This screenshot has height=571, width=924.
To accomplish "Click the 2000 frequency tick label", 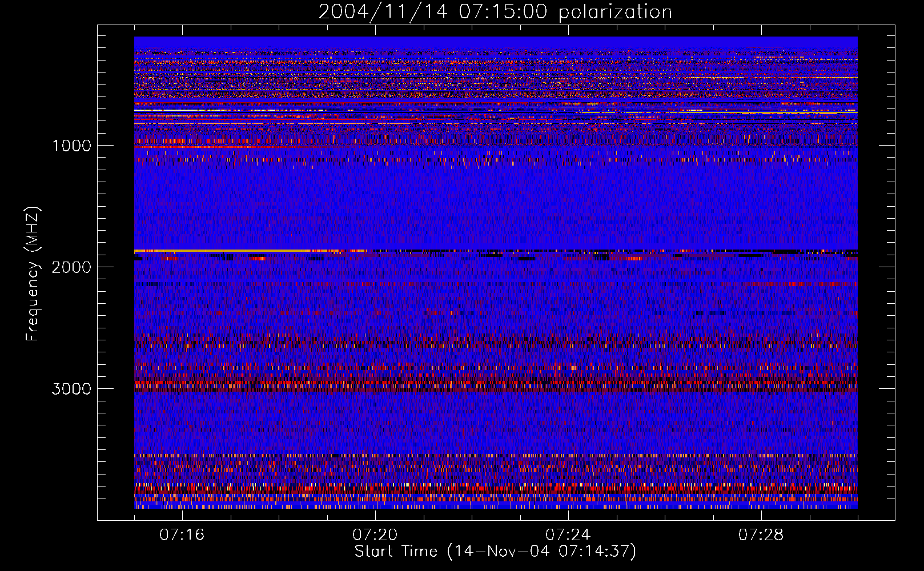I will tap(71, 267).
